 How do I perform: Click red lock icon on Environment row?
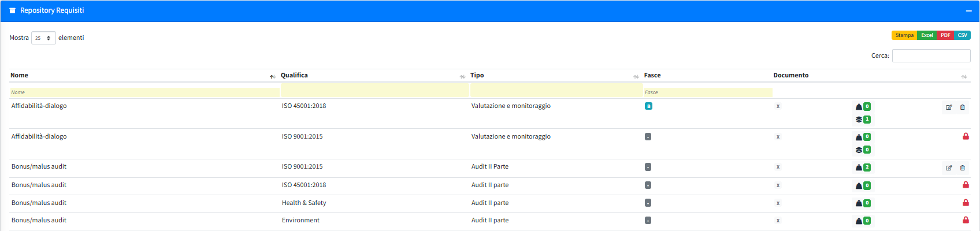[x=966, y=220]
